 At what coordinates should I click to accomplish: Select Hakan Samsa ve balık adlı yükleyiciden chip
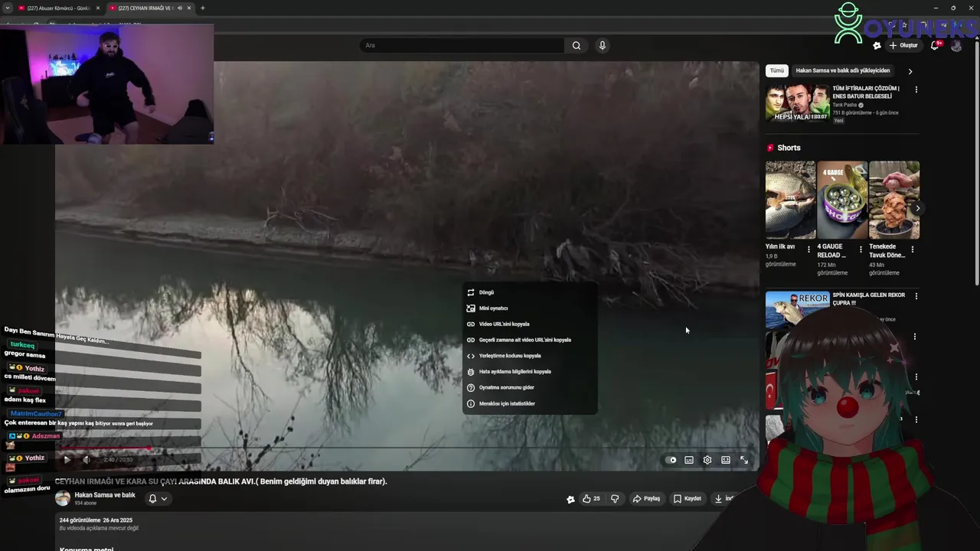[843, 70]
